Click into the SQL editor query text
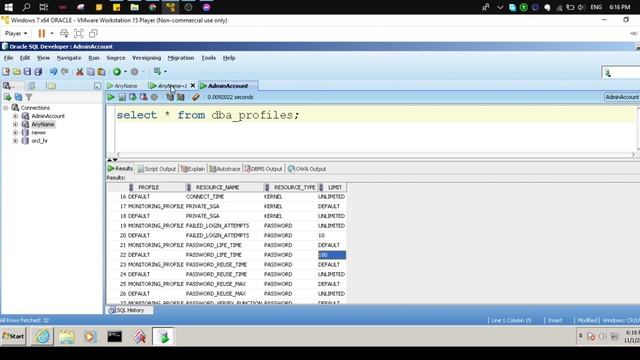 tap(208, 115)
